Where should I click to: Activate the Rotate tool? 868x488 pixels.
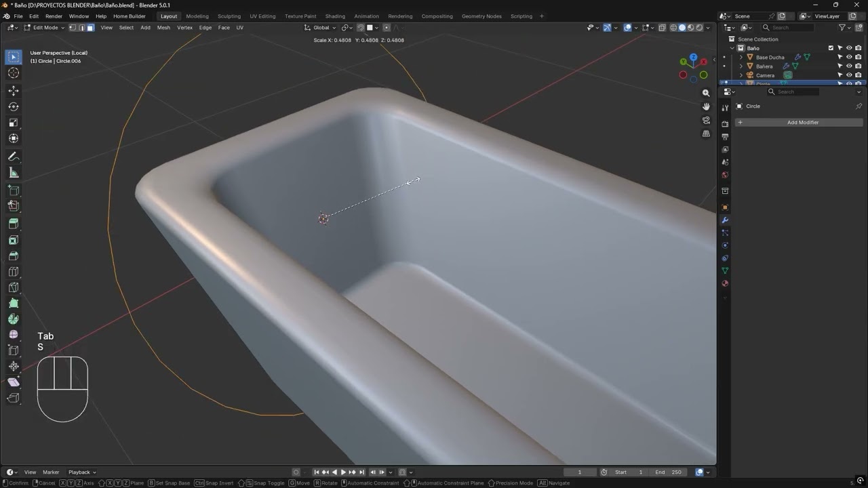(x=14, y=106)
